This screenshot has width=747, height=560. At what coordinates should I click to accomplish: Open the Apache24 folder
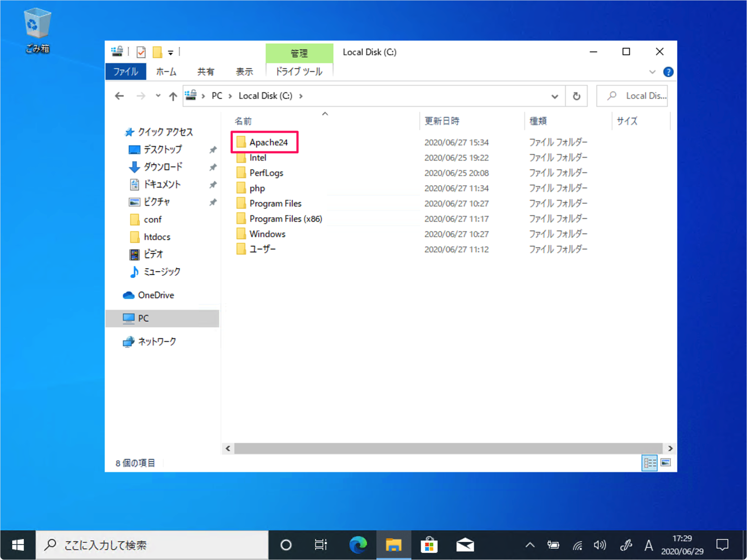[x=268, y=142]
